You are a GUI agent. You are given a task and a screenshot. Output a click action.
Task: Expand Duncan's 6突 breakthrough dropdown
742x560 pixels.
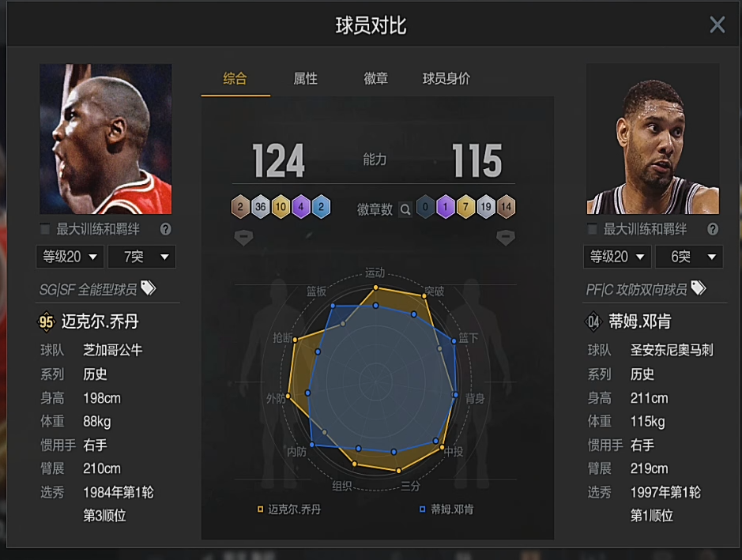click(689, 257)
